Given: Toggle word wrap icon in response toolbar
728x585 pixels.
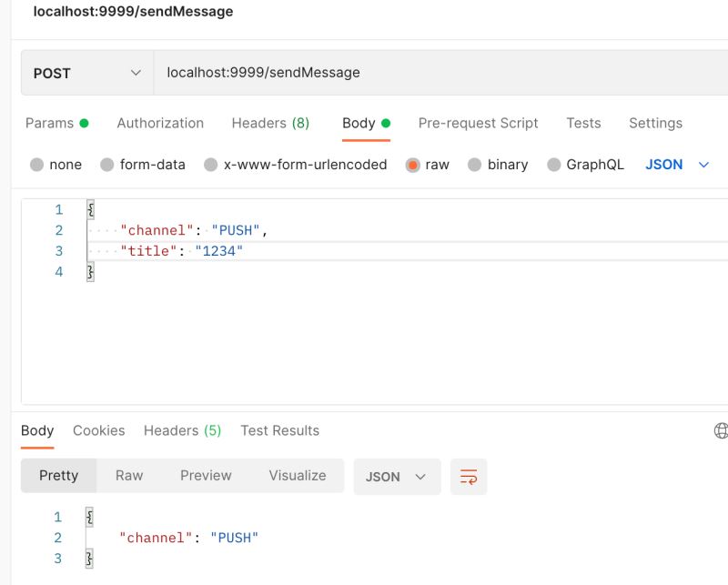Looking at the screenshot, I should click(x=469, y=477).
